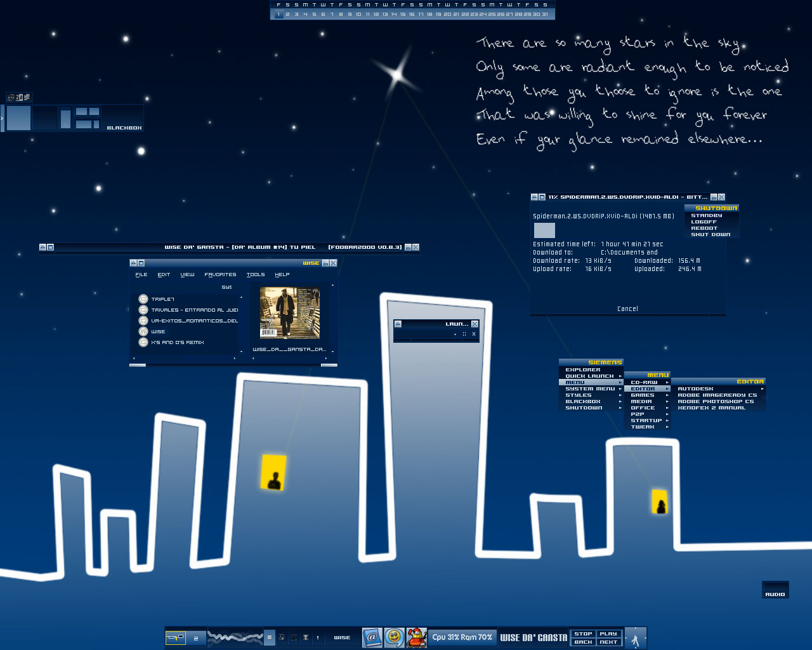Select day 1 in the top calendar strip
Screen dimensions: 812x650
tap(278, 14)
